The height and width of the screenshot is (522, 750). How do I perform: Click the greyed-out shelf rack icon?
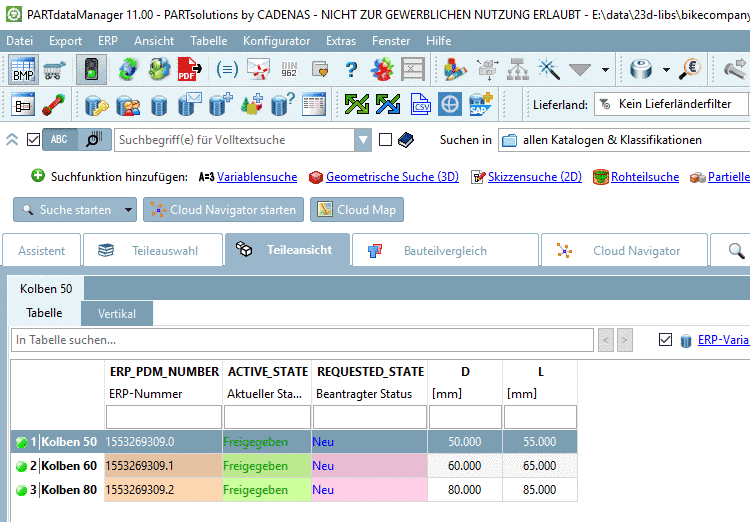[413, 70]
